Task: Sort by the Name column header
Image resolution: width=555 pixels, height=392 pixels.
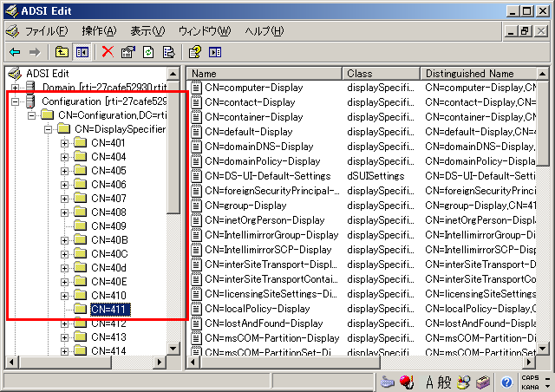Action: [x=264, y=74]
